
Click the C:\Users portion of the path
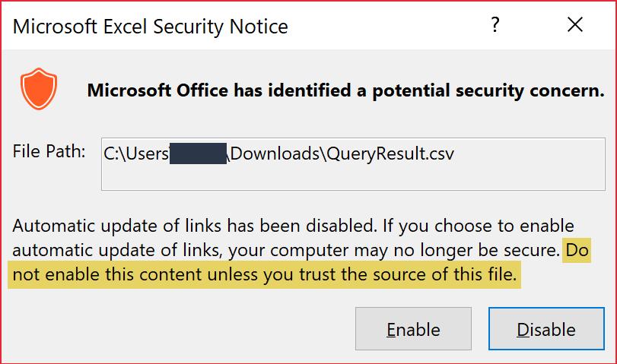point(136,154)
